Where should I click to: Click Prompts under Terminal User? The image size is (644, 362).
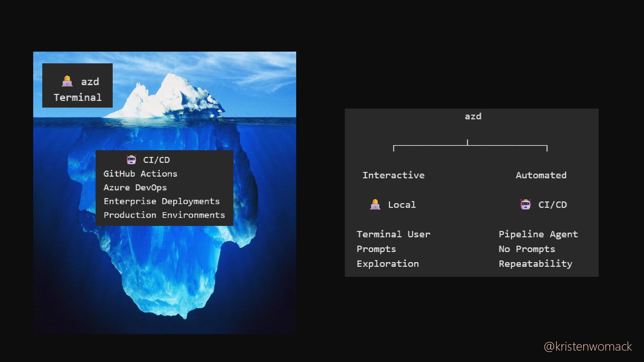click(376, 249)
